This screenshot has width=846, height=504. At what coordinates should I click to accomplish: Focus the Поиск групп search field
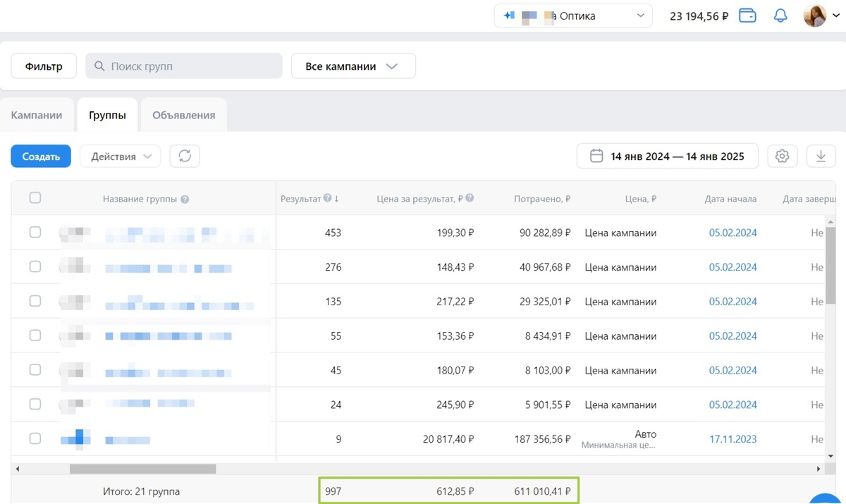[x=184, y=66]
